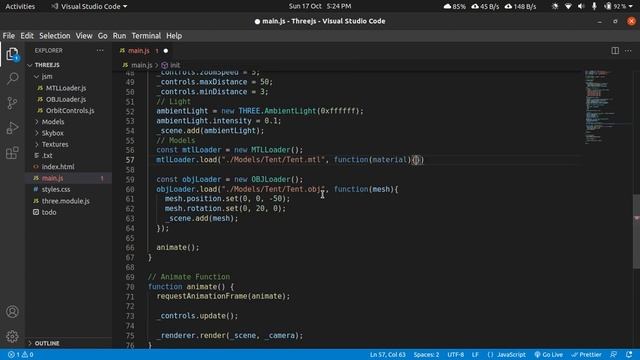Open OBJLoader.js in Explorer
This screenshot has height=360, width=640.
coord(66,99)
